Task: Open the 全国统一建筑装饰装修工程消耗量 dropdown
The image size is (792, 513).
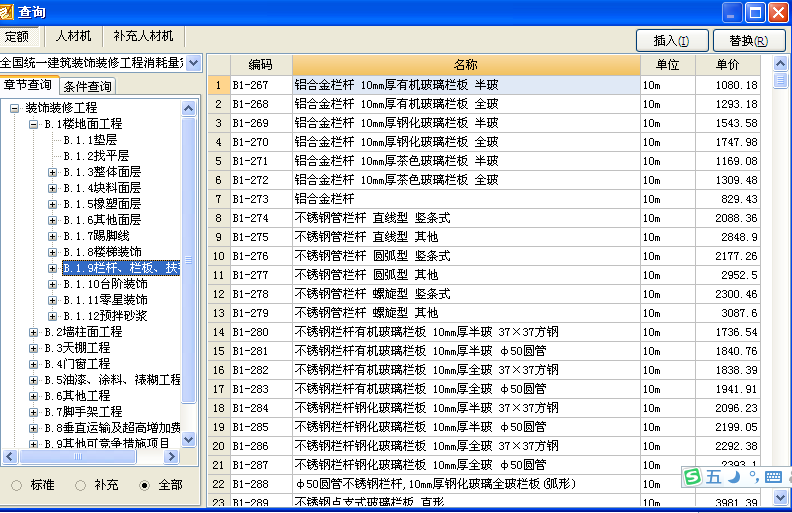Action: pos(193,63)
